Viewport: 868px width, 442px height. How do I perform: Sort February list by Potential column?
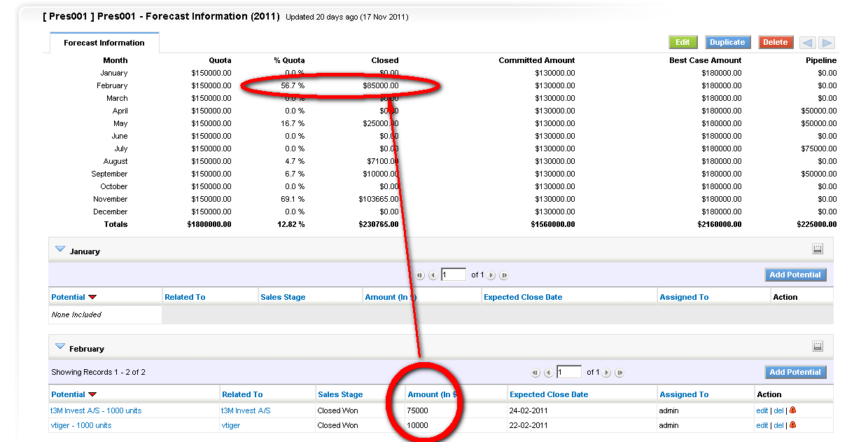pos(68,394)
